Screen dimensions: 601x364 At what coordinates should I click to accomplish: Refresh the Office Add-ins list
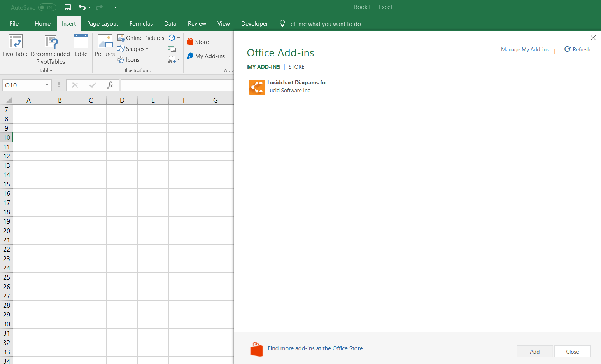(577, 49)
